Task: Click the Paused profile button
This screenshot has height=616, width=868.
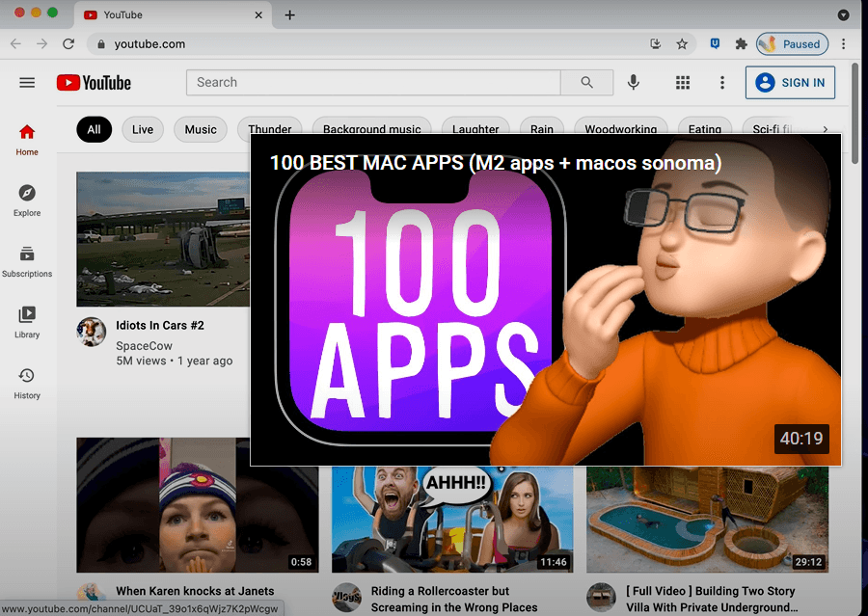Action: (x=792, y=43)
